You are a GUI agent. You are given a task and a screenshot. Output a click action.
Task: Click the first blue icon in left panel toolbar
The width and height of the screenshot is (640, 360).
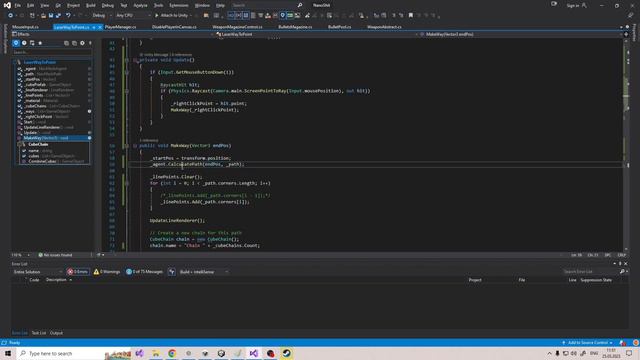tap(16, 43)
